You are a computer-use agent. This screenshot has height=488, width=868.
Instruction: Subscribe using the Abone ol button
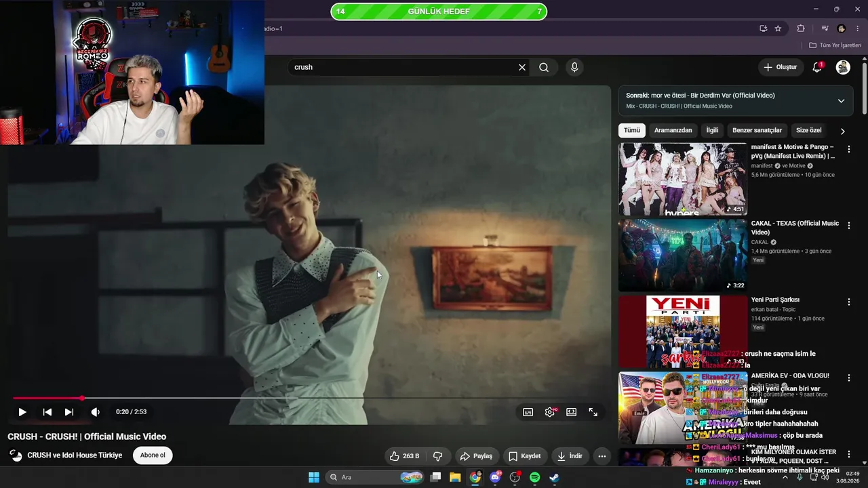[x=153, y=455]
